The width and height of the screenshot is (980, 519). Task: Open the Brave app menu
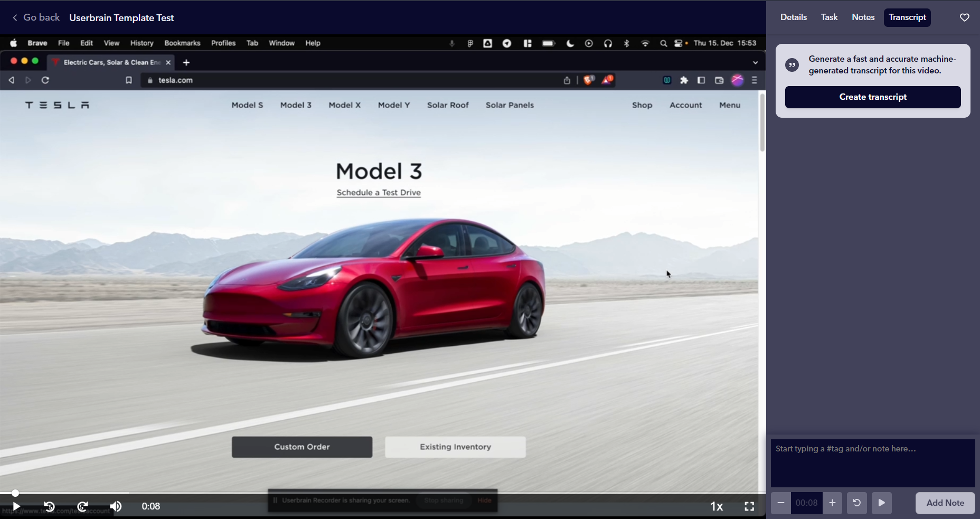click(x=37, y=43)
